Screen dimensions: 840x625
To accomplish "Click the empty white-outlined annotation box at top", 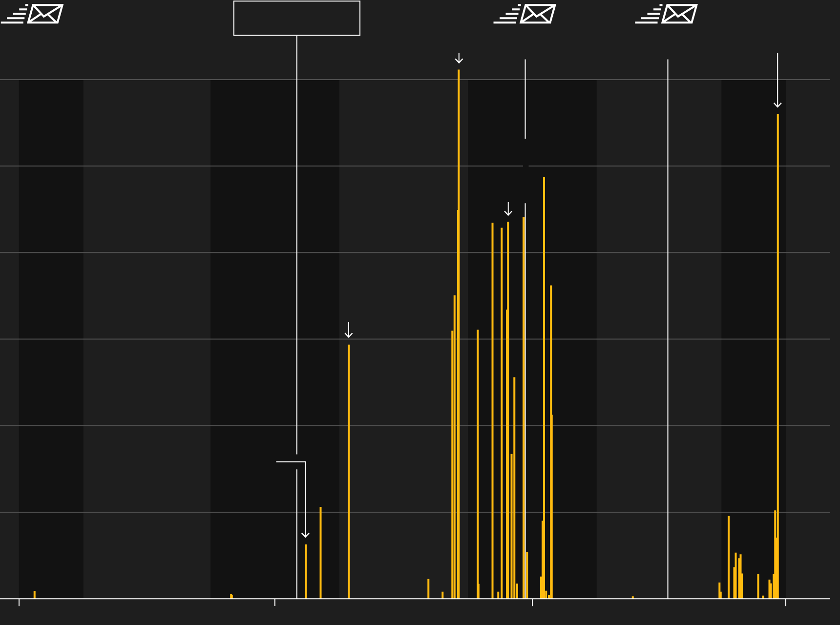I will (297, 18).
